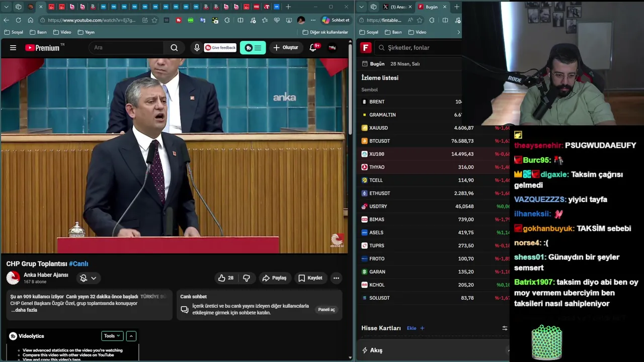This screenshot has width=644, height=362.
Task: Toggle the TubeBuddy teal menu button
Action: pos(253,48)
